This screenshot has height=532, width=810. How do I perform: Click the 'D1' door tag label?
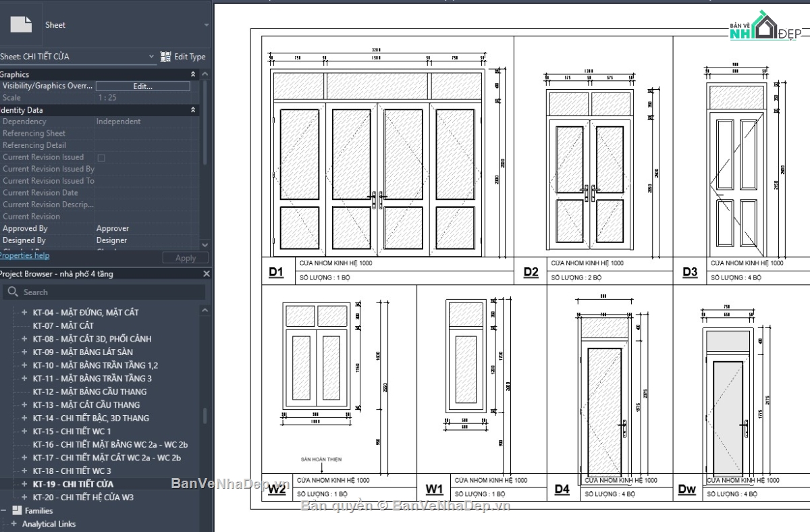pos(276,272)
